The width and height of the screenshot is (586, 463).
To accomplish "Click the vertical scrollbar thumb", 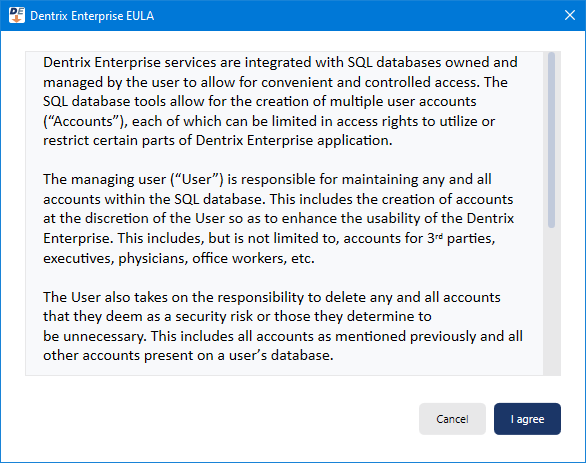I will pos(551,140).
